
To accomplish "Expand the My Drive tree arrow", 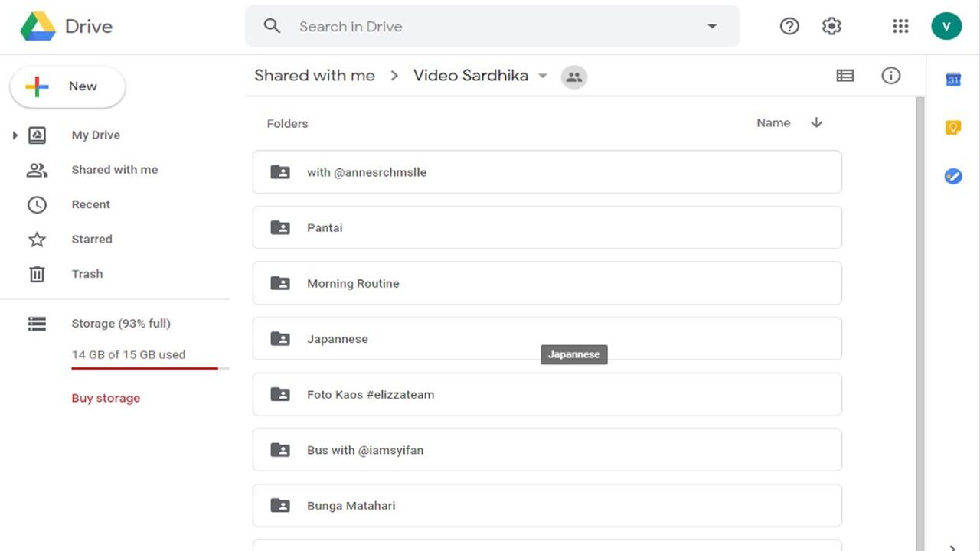I will (x=15, y=135).
